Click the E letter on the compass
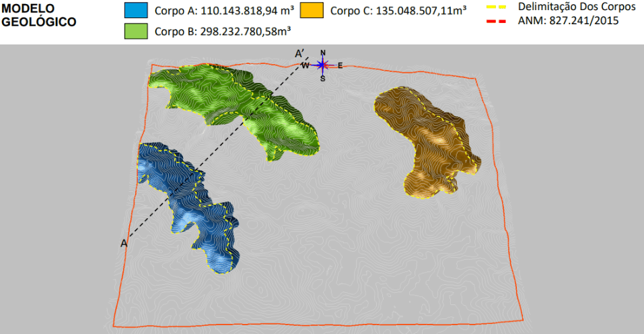Viewport: 644px width, 334px height. [340, 65]
